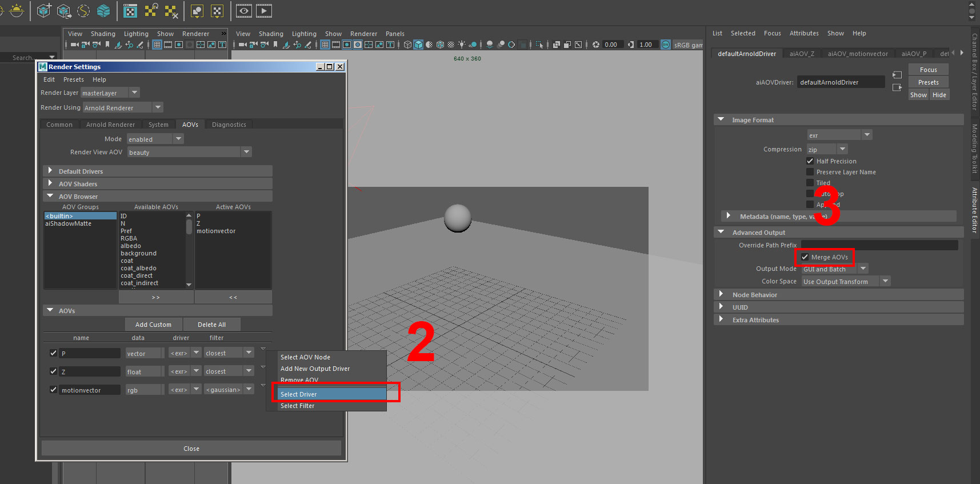Click the Arnold RenderView eye icon

click(244, 10)
